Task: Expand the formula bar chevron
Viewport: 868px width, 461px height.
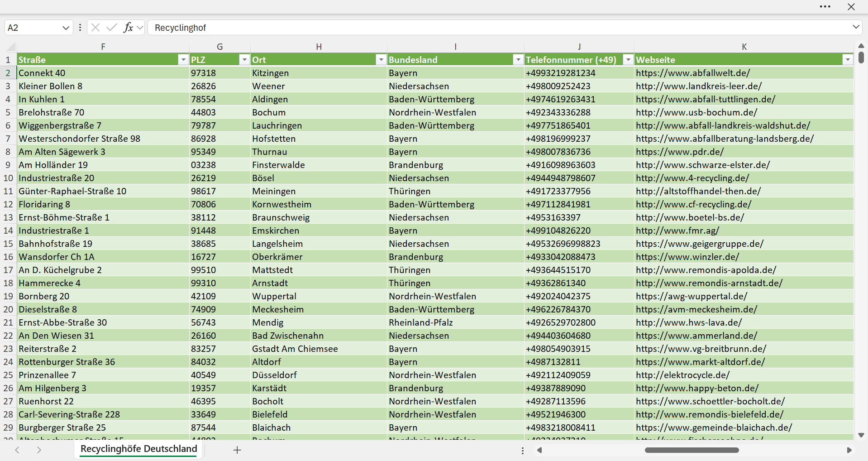Action: click(856, 27)
